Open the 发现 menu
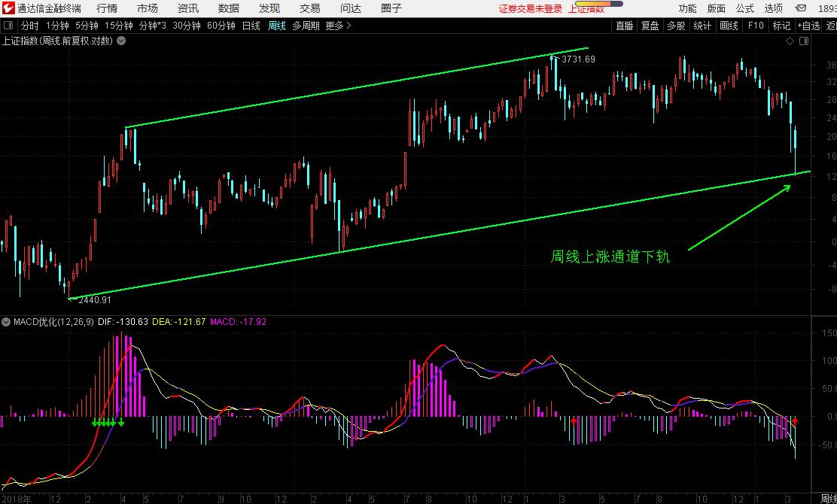This screenshot has width=837, height=504. point(269,8)
